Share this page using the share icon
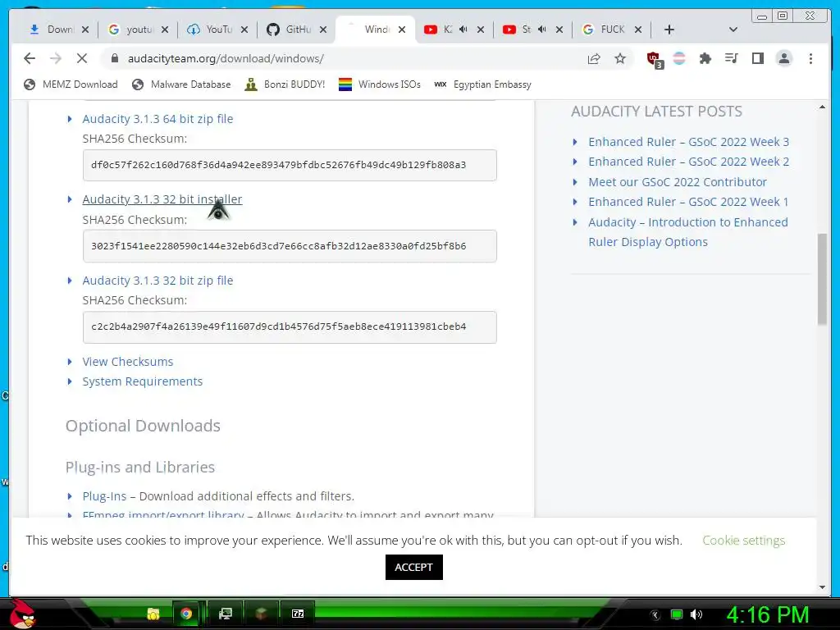The image size is (840, 630). pos(594,58)
